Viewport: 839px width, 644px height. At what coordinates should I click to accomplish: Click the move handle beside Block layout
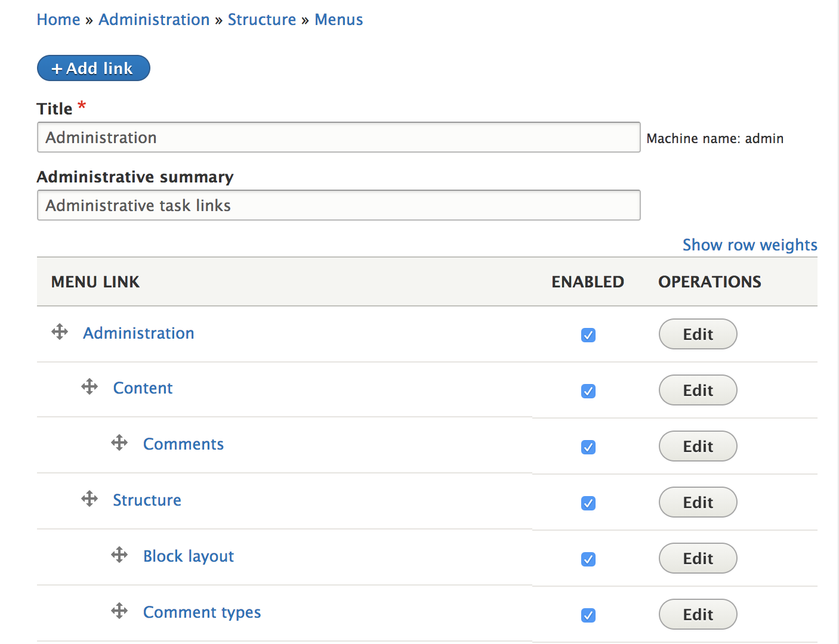coord(119,555)
